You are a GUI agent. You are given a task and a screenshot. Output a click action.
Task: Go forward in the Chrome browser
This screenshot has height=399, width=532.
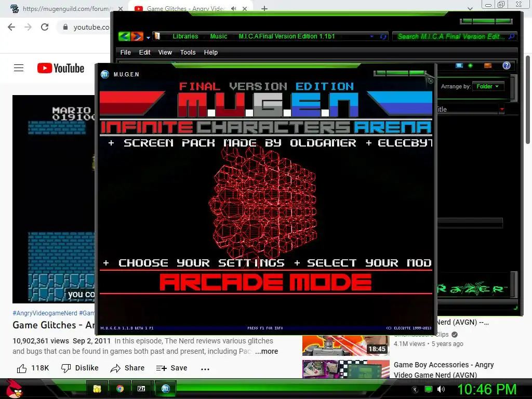(x=28, y=27)
